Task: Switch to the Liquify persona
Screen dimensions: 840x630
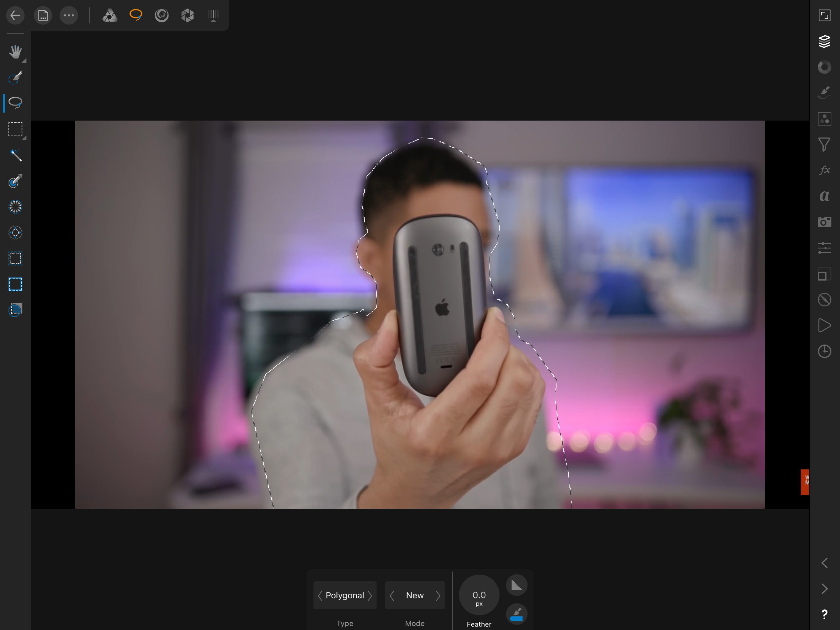Action: click(x=162, y=16)
